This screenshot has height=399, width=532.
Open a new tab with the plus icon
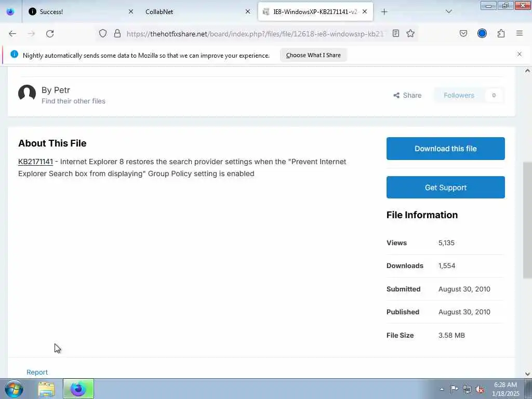pos(384,11)
